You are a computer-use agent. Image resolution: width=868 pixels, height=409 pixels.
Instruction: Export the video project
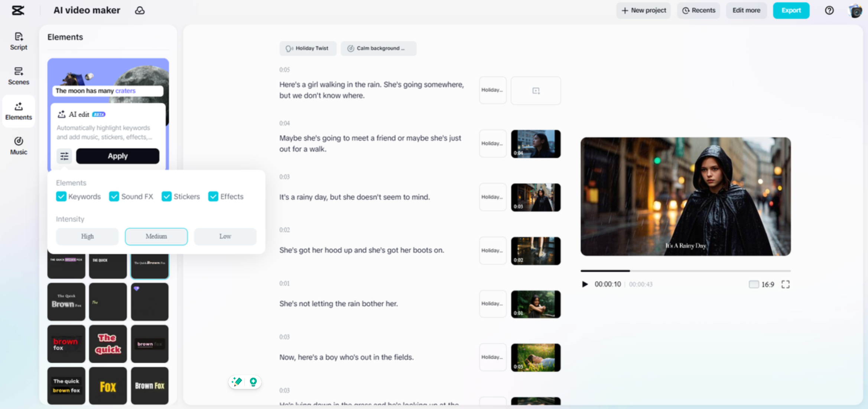tap(791, 10)
